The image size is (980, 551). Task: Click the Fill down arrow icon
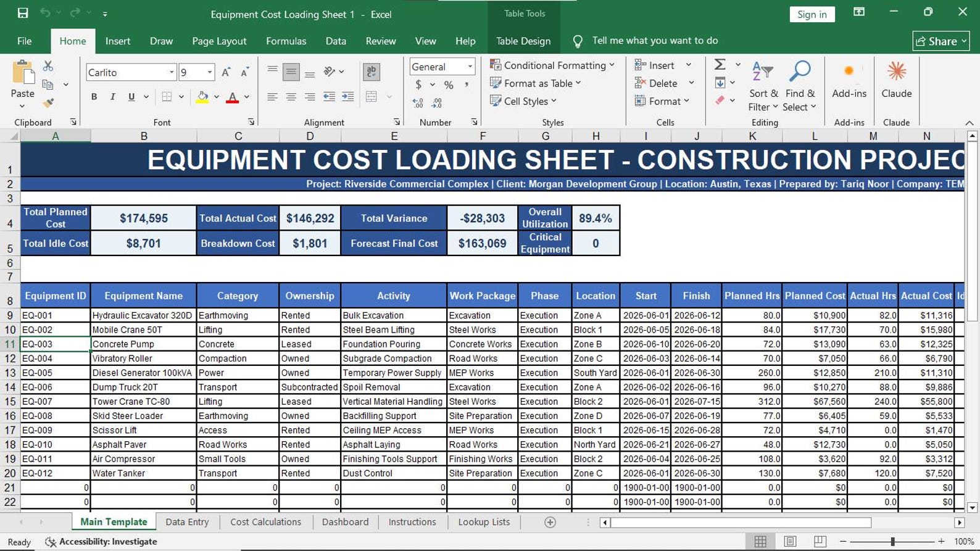click(720, 83)
